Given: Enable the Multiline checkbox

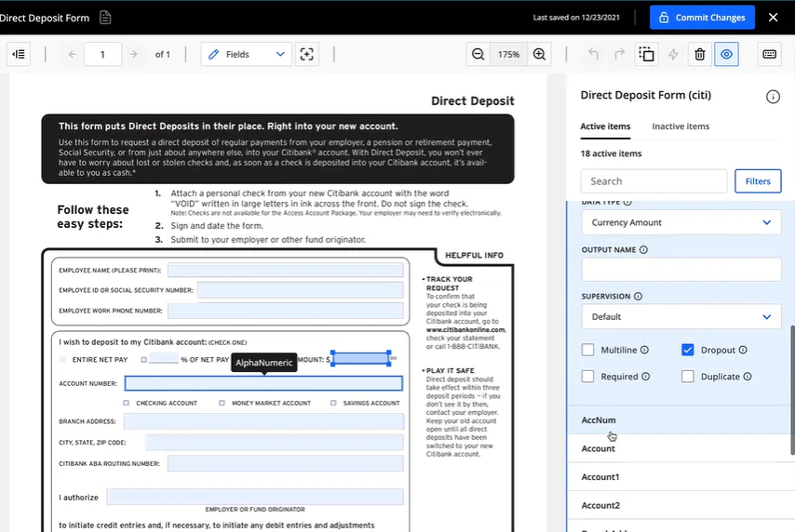Looking at the screenshot, I should tap(587, 350).
